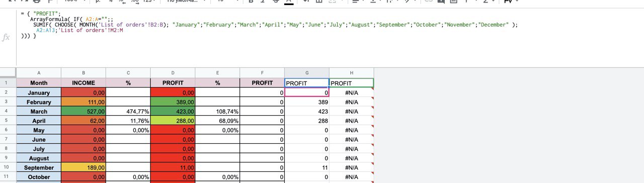The image size is (644, 183).
Task: Click into the formula bar text
Action: point(269,25)
